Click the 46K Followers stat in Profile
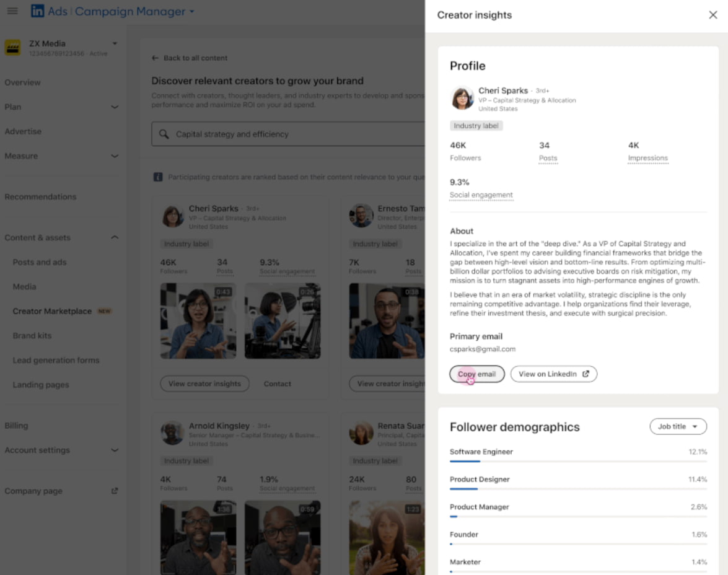 [465, 151]
